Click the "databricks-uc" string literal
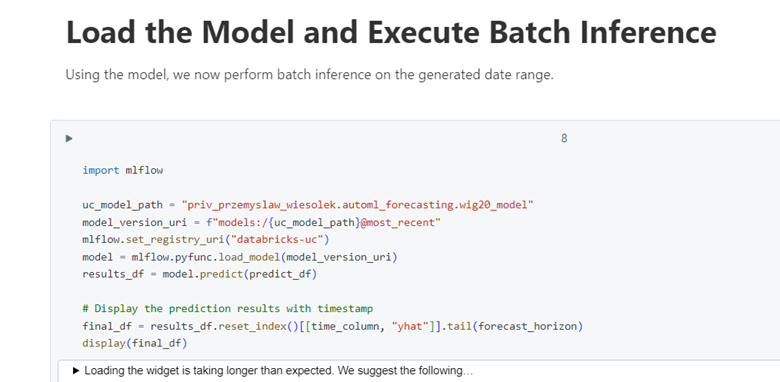 point(274,240)
